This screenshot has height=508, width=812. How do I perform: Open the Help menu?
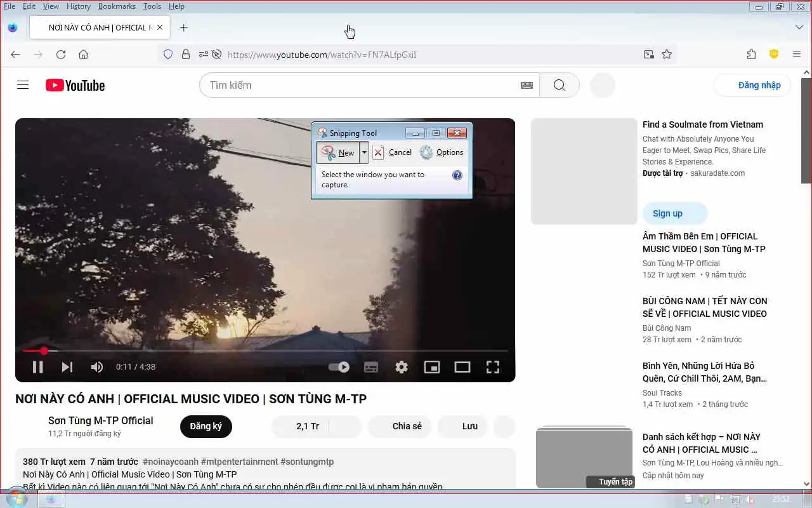176,6
